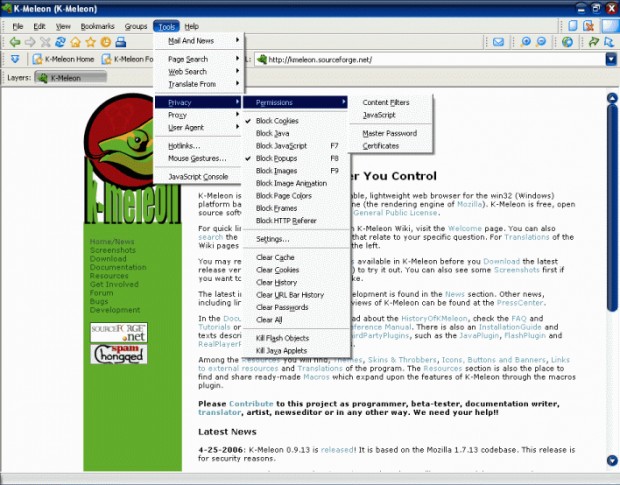Click the Print icon
The width and height of the screenshot is (620, 485).
(x=121, y=42)
